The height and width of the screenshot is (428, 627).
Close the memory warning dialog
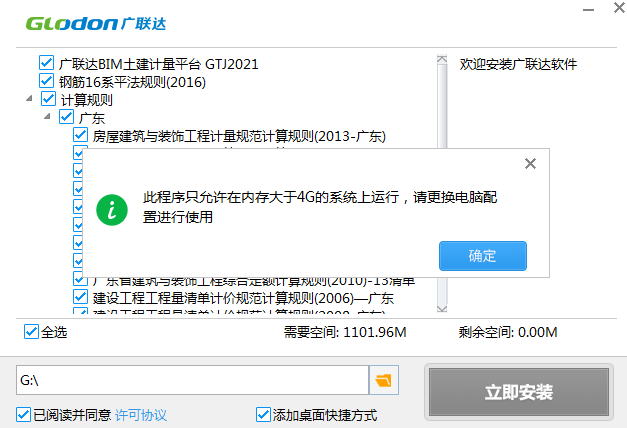click(x=530, y=164)
